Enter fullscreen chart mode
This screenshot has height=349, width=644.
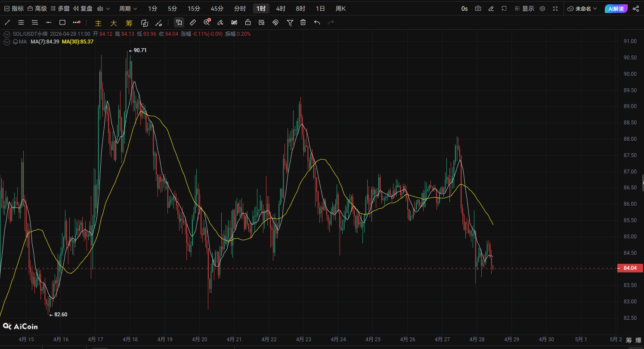click(x=555, y=9)
